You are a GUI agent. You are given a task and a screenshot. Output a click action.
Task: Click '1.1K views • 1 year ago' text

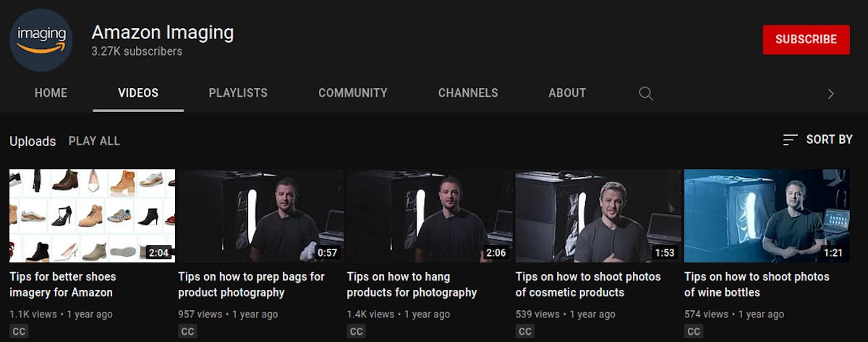click(x=61, y=315)
